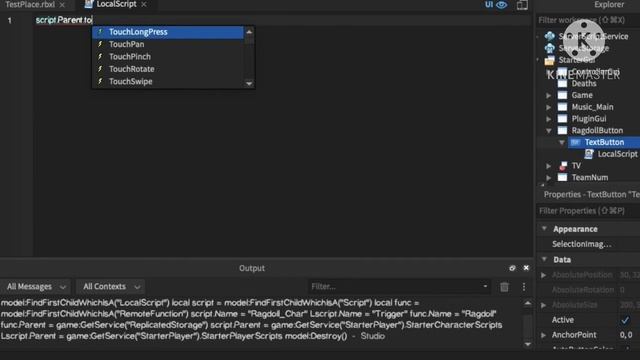This screenshot has width=640, height=360.
Task: Expand TeamNum in Explorer
Action: [x=549, y=178]
